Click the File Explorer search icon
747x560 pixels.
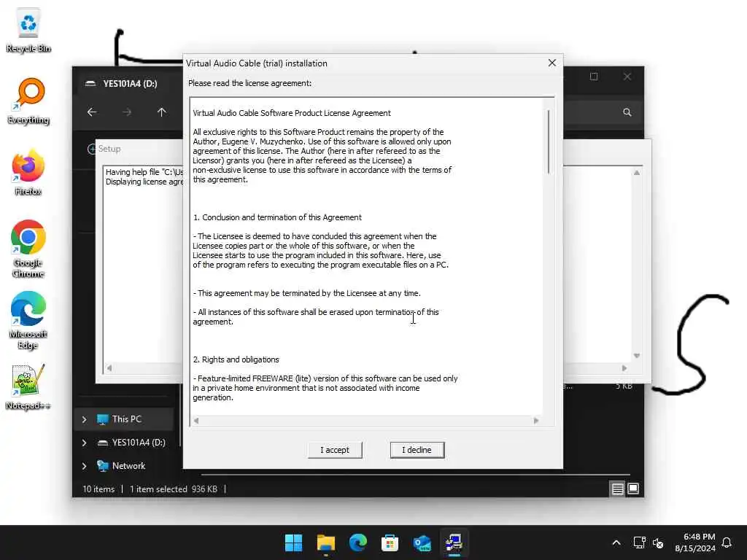[627, 112]
